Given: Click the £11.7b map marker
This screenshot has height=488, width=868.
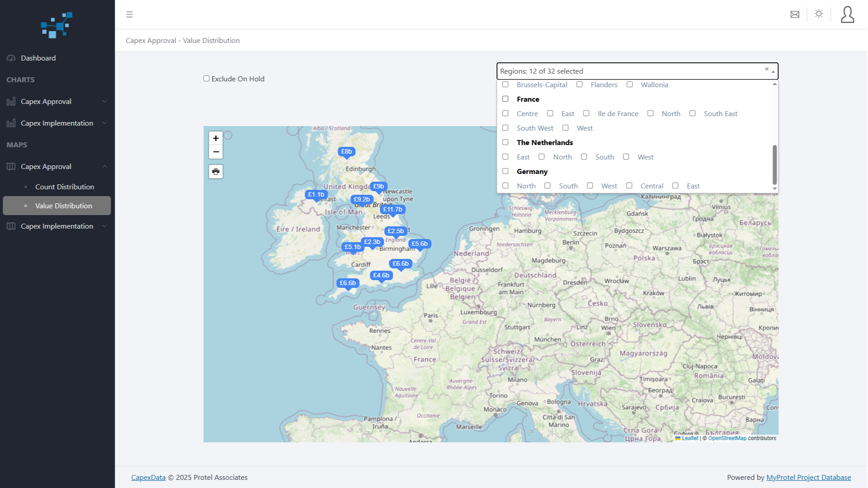Looking at the screenshot, I should click(x=392, y=210).
